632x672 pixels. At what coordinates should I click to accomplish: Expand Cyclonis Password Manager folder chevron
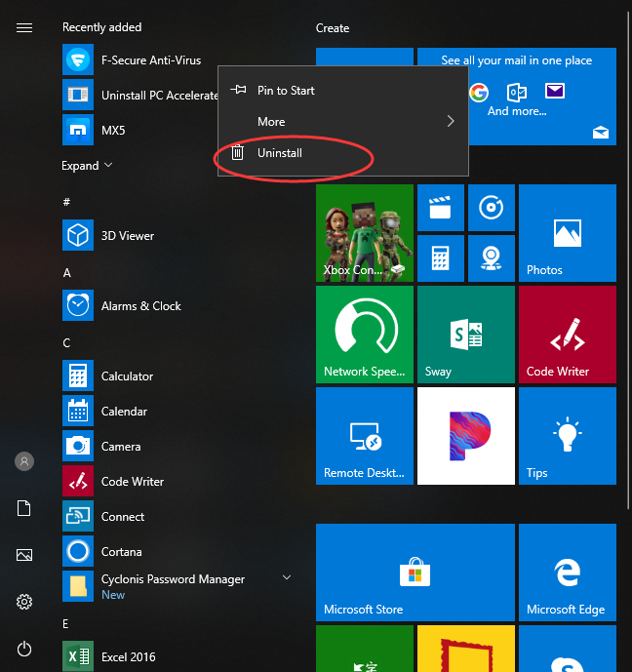(287, 577)
